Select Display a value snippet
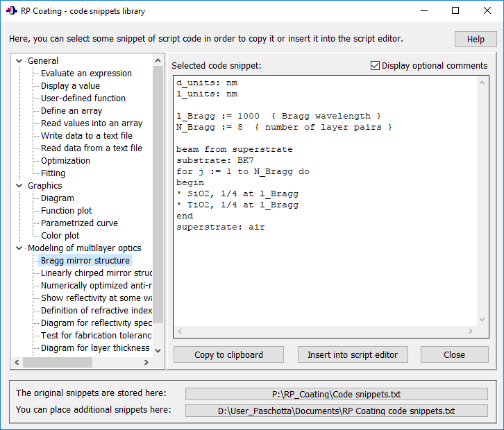Image resolution: width=504 pixels, height=430 pixels. point(70,86)
